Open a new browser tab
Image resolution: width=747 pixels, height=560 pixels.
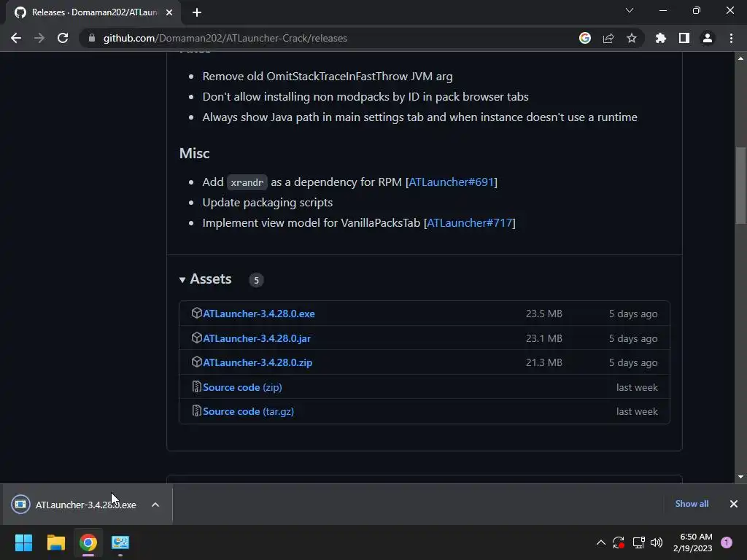pos(197,12)
